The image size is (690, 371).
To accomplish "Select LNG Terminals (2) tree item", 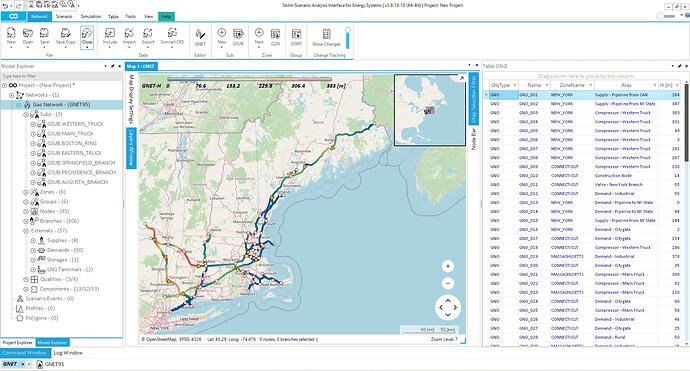I will [70, 269].
